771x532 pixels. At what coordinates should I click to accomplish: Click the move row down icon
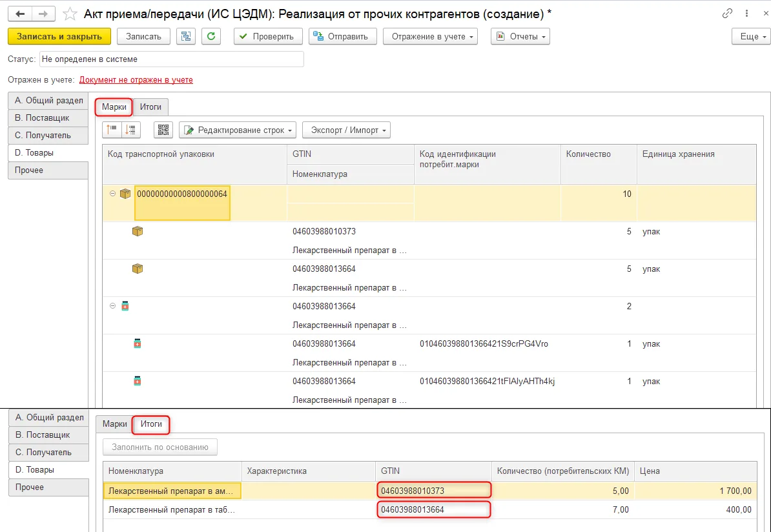tap(131, 130)
